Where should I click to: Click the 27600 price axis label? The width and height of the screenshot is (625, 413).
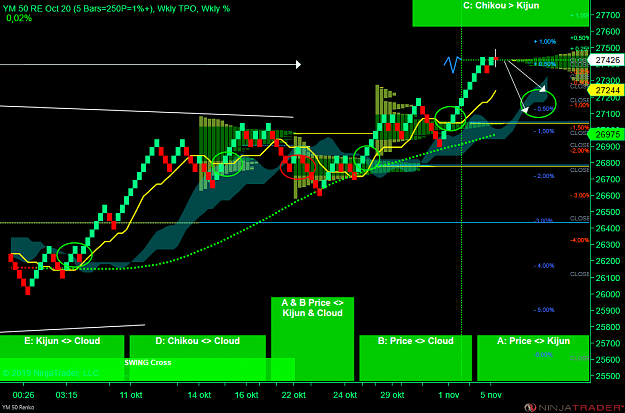pyautogui.click(x=607, y=32)
